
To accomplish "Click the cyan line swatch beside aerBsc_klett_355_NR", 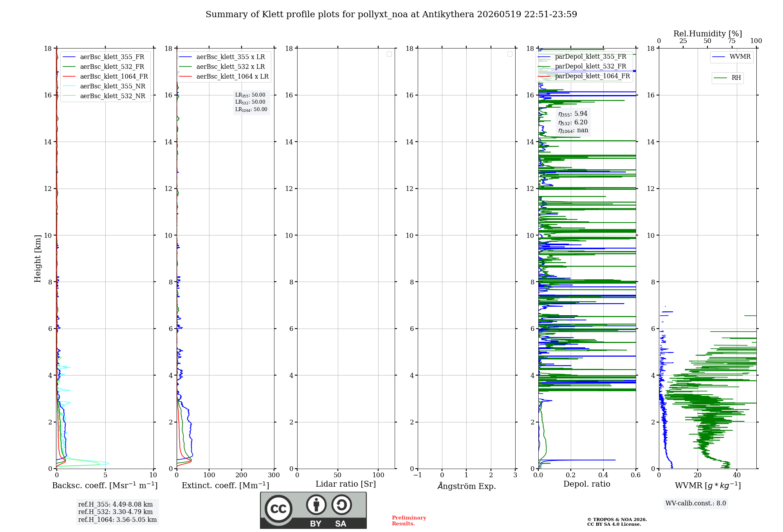I will 69,86.
